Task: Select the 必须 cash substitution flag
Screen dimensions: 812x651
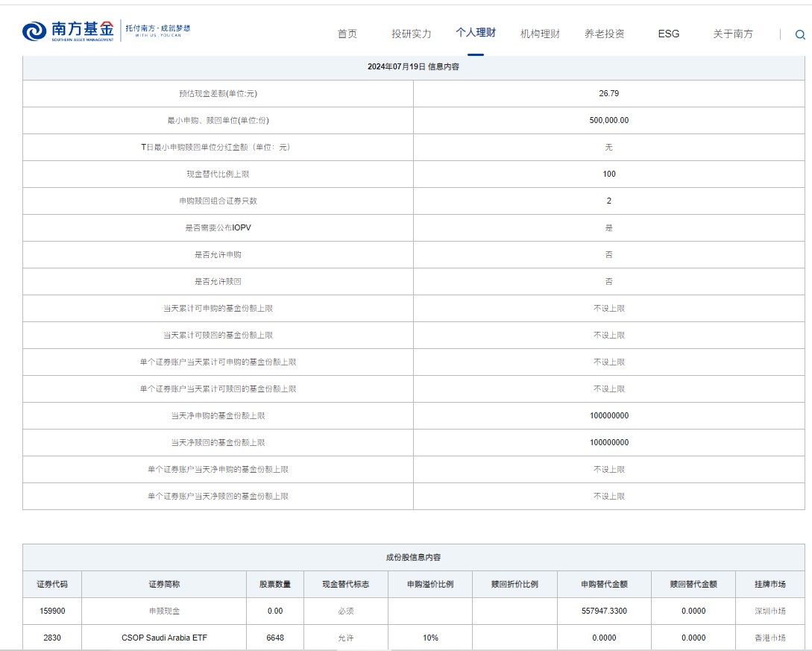Action: click(x=346, y=611)
